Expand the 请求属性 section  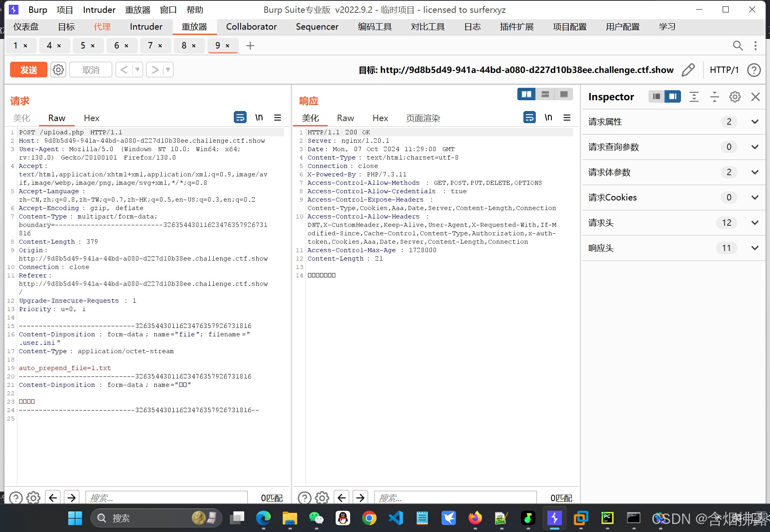pyautogui.click(x=754, y=122)
